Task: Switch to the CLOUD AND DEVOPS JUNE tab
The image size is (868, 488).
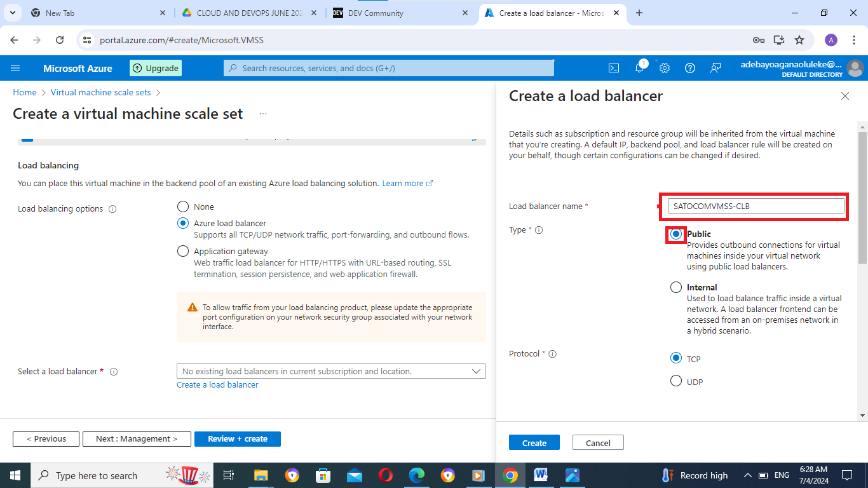Action: click(249, 13)
